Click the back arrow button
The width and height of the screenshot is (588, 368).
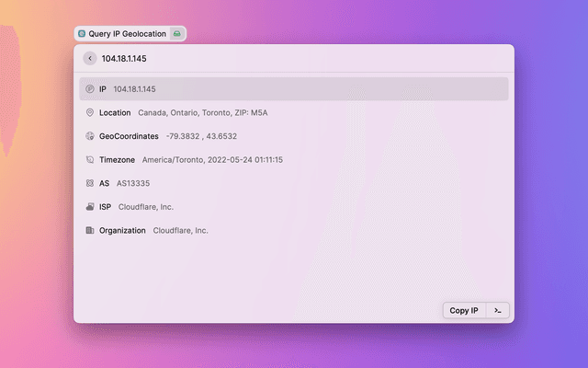(x=89, y=58)
